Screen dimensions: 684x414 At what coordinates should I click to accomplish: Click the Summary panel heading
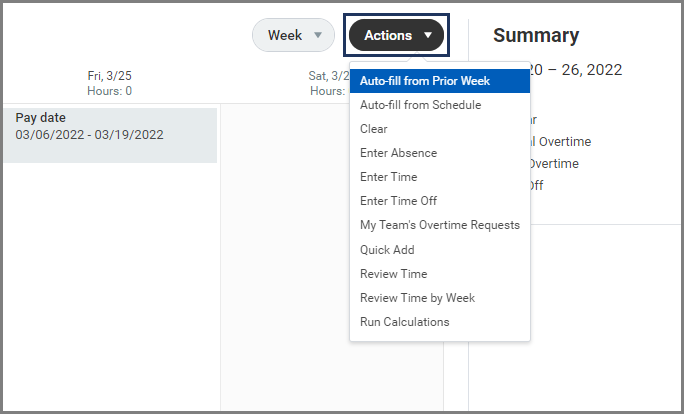pos(536,36)
